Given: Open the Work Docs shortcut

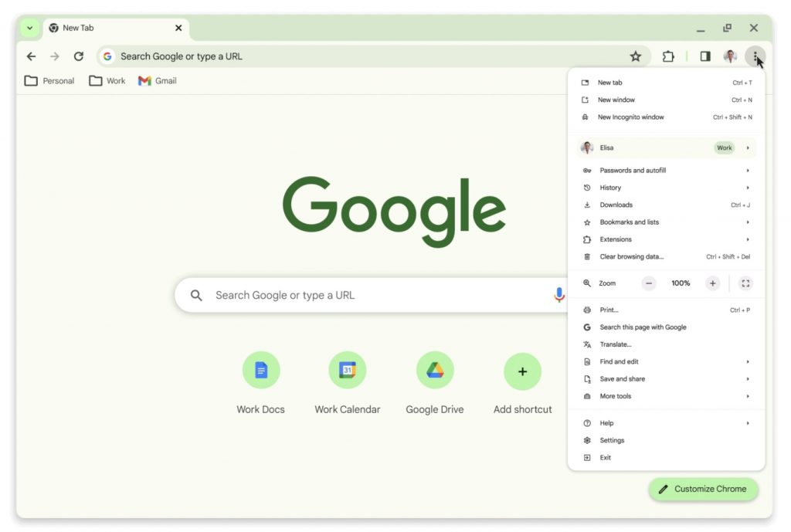Looking at the screenshot, I should pos(260,370).
